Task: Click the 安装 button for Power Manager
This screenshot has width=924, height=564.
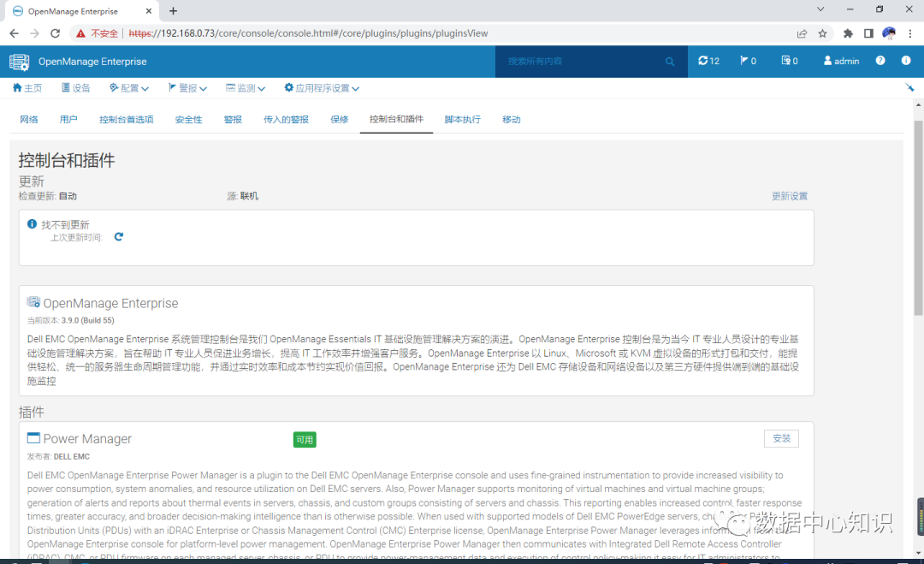Action: (781, 438)
